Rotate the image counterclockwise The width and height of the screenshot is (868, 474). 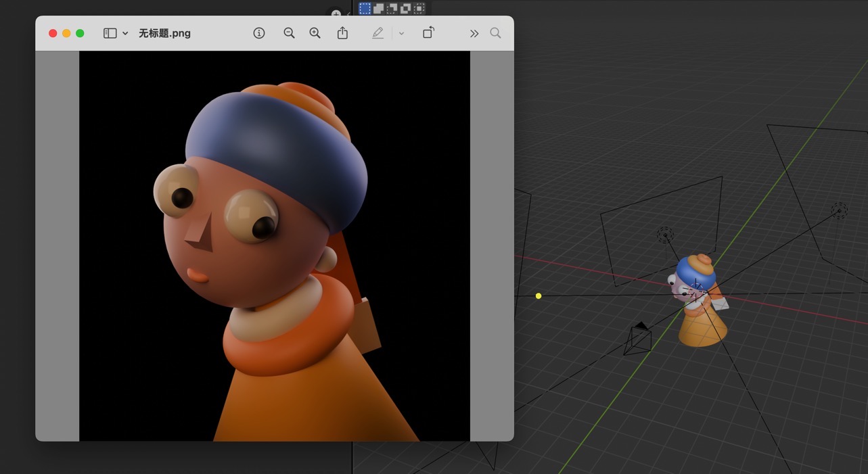tap(428, 32)
